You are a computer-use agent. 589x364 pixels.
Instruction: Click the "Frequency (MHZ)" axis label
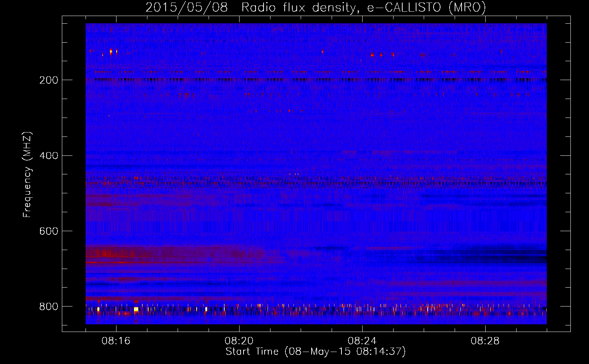(27, 175)
